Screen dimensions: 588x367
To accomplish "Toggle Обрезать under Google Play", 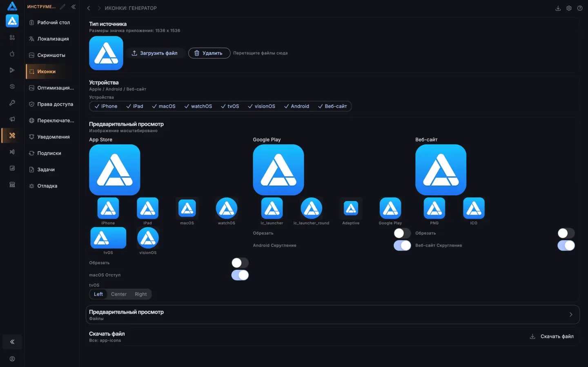I will pos(402,233).
